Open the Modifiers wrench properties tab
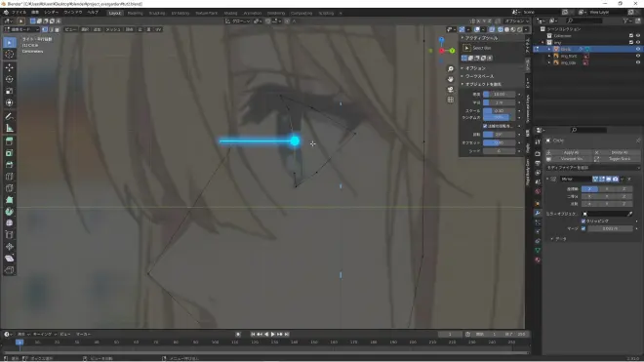 coord(538,213)
